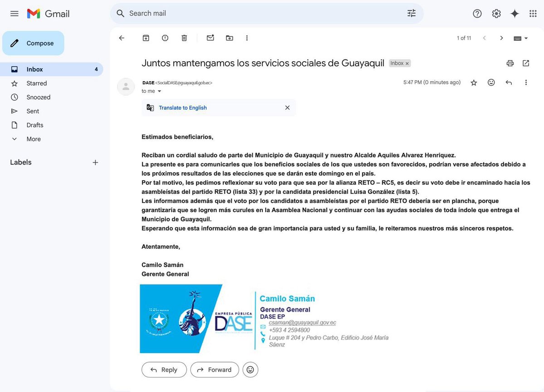The width and height of the screenshot is (544, 392).
Task: Click the email subject line
Action: pos(263,63)
